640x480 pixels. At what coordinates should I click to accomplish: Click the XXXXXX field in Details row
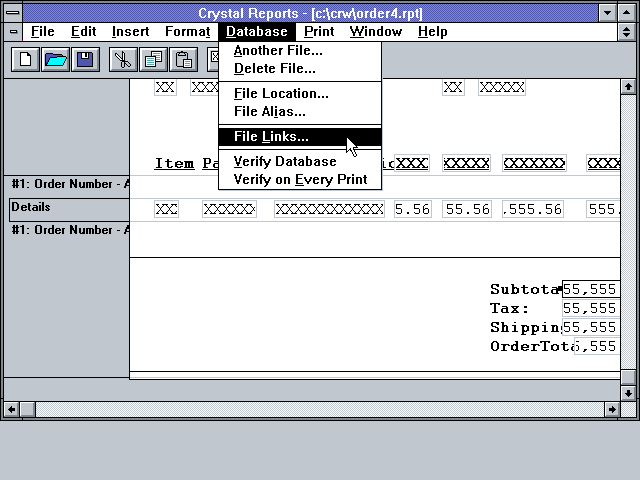click(229, 209)
